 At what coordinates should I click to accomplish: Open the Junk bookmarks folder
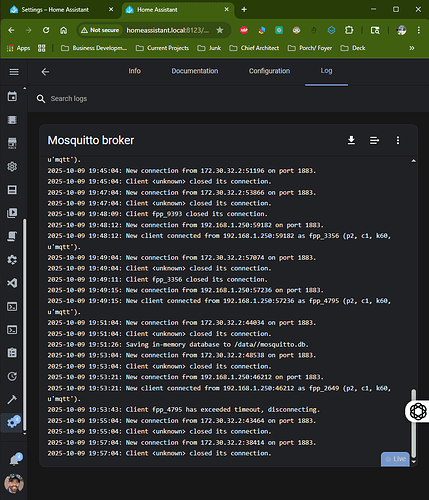point(209,48)
